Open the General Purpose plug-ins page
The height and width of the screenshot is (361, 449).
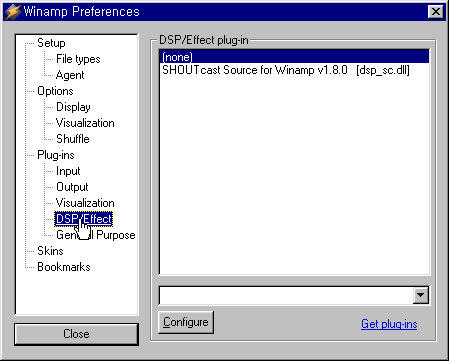coord(96,235)
